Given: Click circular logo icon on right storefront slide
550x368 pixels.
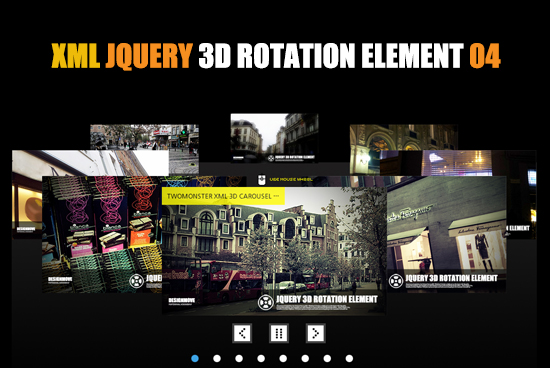Looking at the screenshot, I should [x=396, y=281].
